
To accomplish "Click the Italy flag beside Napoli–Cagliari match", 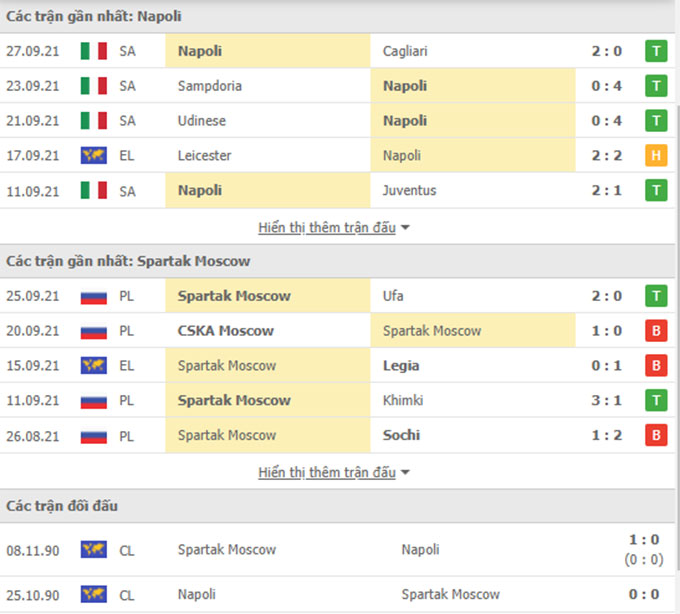I will click(94, 51).
